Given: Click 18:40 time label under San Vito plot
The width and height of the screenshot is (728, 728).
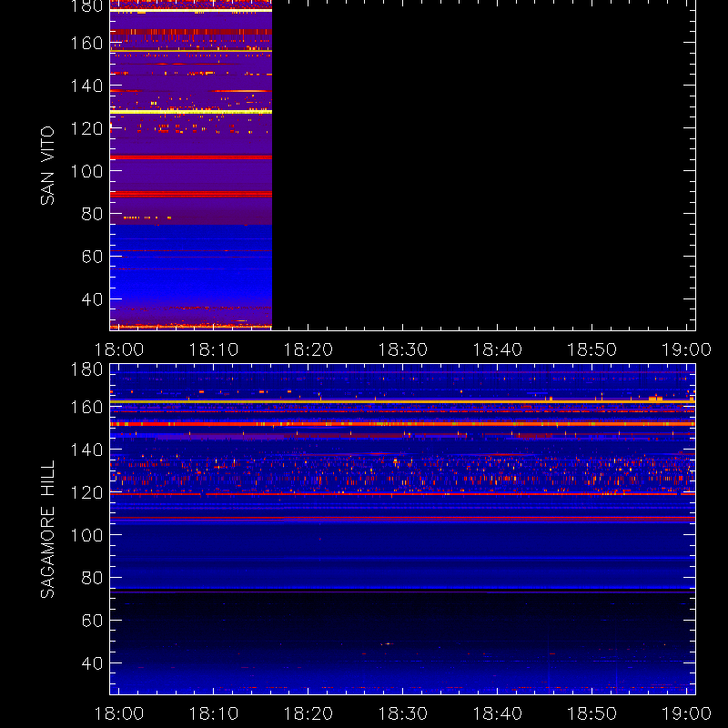Looking at the screenshot, I should [497, 349].
